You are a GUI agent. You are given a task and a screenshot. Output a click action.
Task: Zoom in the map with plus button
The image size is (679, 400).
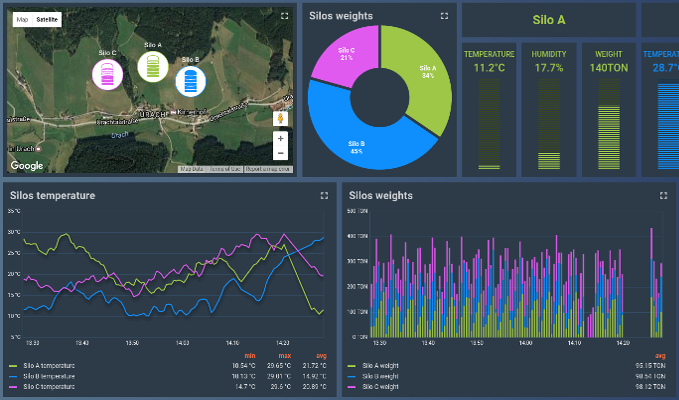[280, 139]
